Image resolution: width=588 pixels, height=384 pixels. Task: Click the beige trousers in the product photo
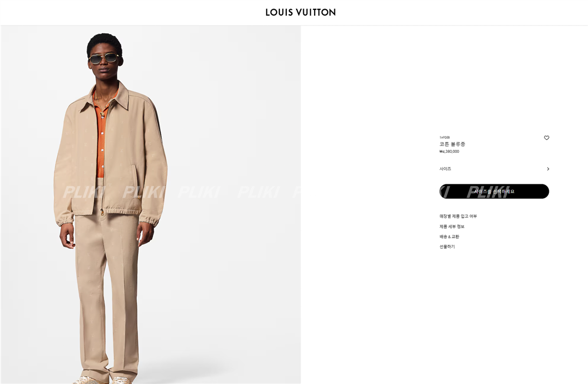107,292
